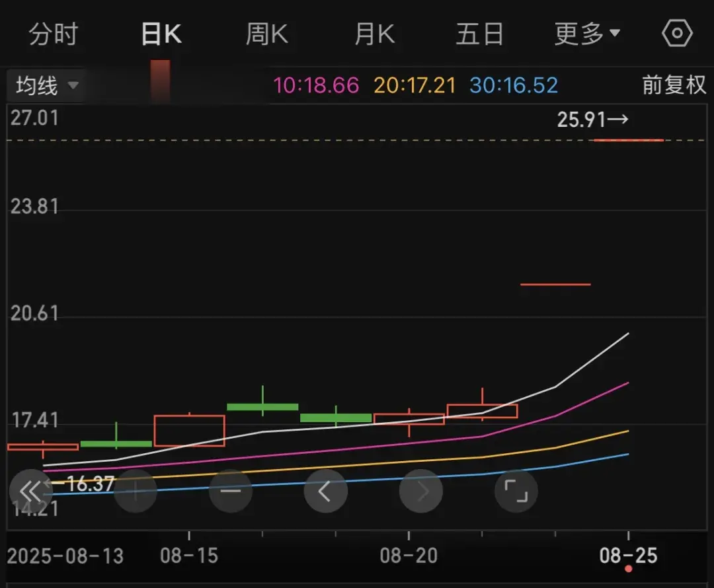Select the MA20 value 20:17.21
This screenshot has height=588, width=714.
415,86
